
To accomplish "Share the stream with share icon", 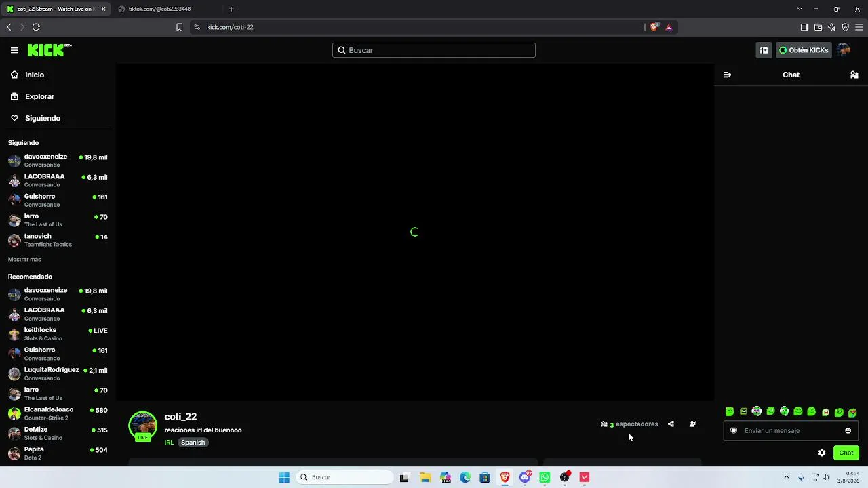I will tap(671, 424).
